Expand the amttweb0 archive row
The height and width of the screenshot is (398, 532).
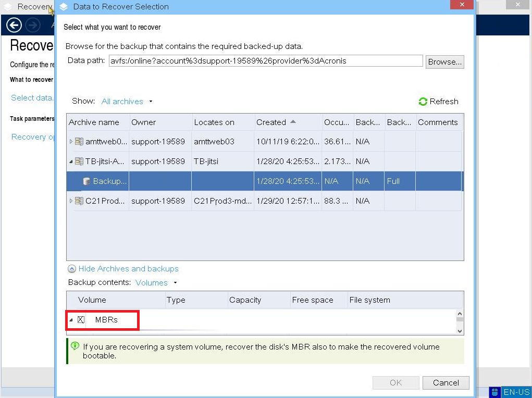coord(71,142)
